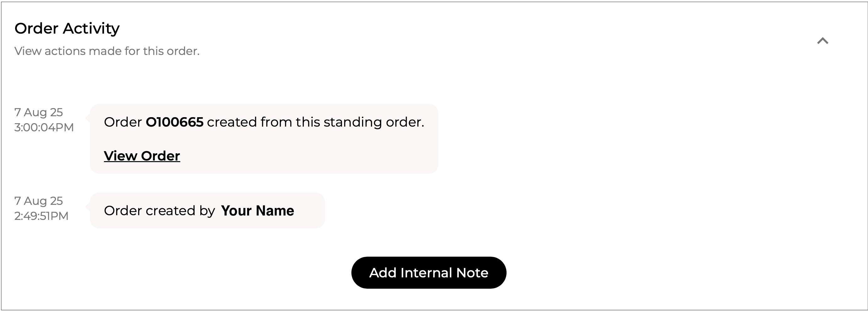Viewport: 868px width, 311px height.
Task: Collapse the Order Activity section chevron
Action: click(822, 41)
